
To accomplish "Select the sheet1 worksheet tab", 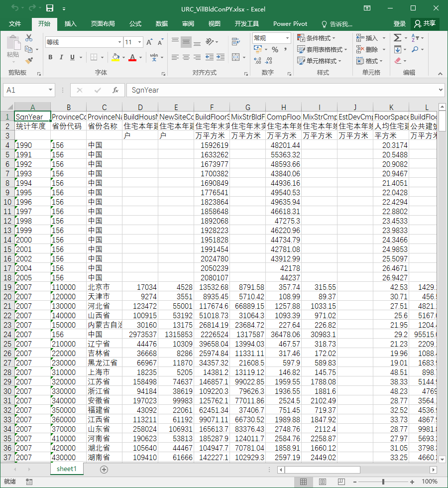I will (x=67, y=469).
